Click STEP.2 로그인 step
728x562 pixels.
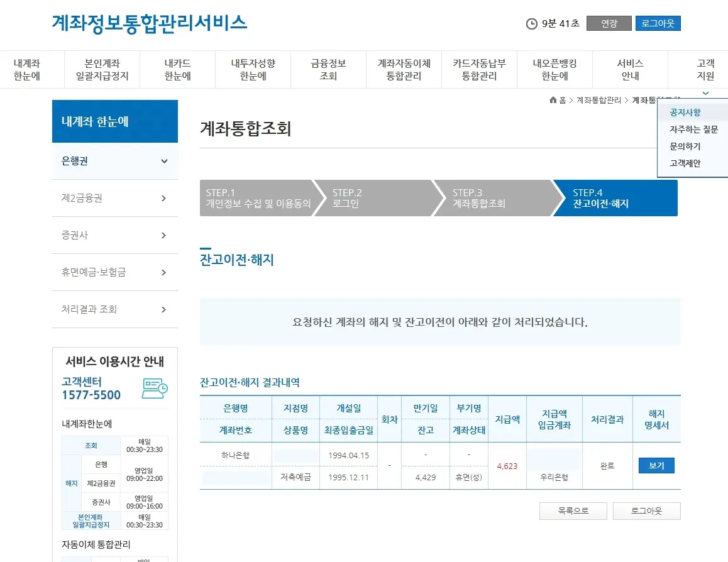[376, 198]
